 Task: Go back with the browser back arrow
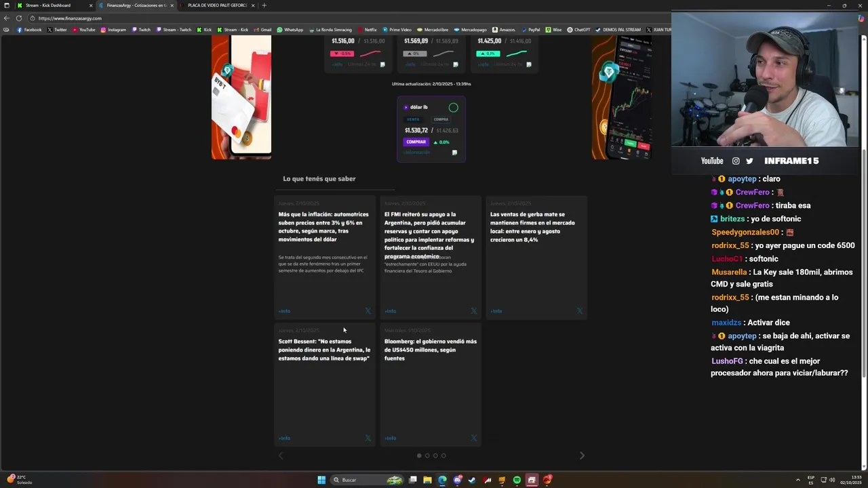(7, 18)
